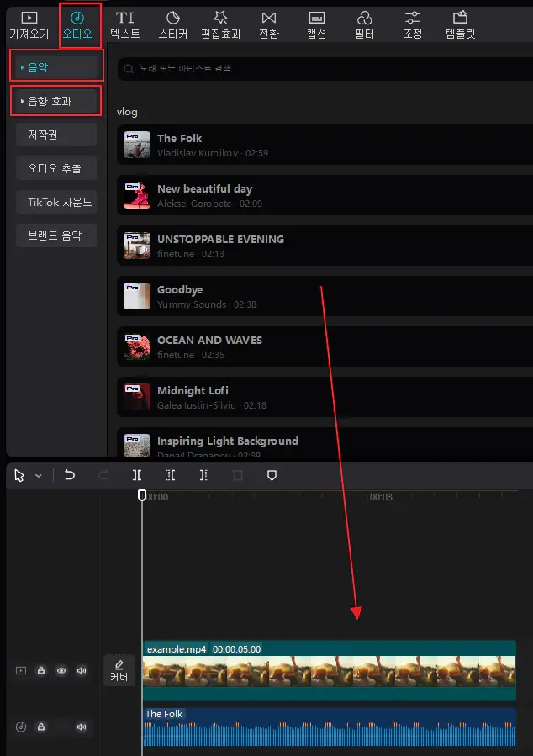Open the 스티커 sticker tab

click(x=172, y=25)
